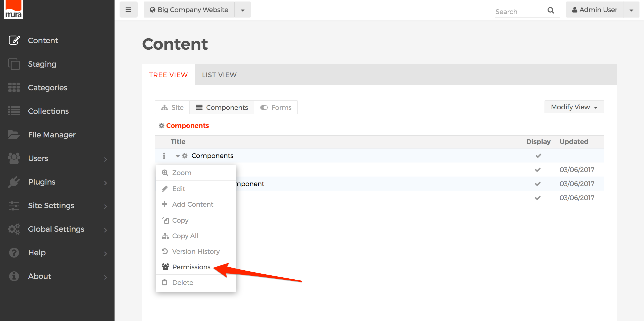Screen dimensions: 644x321
Task: Select the Components section button
Action: [222, 108]
